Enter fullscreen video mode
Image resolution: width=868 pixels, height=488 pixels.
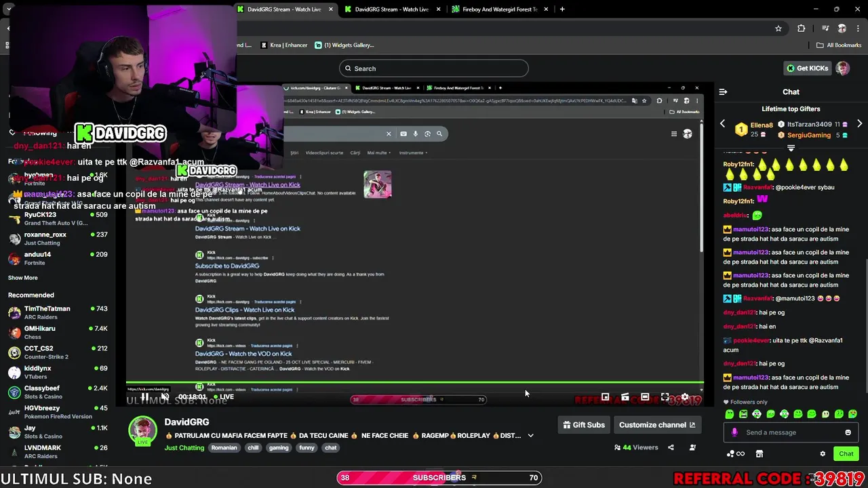point(665,397)
